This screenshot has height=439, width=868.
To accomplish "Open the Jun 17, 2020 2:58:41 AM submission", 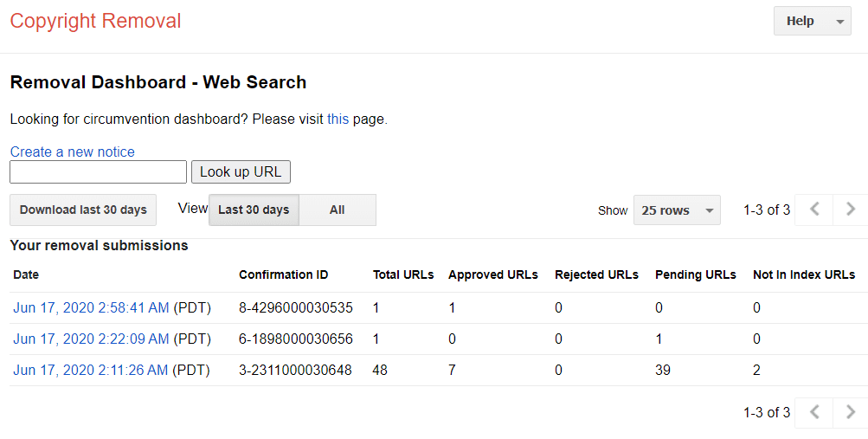I will point(91,307).
